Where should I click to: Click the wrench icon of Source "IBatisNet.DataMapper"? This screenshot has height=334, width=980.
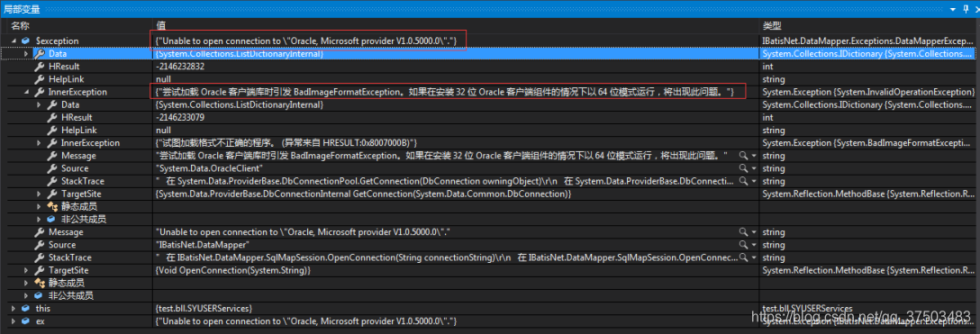point(39,245)
